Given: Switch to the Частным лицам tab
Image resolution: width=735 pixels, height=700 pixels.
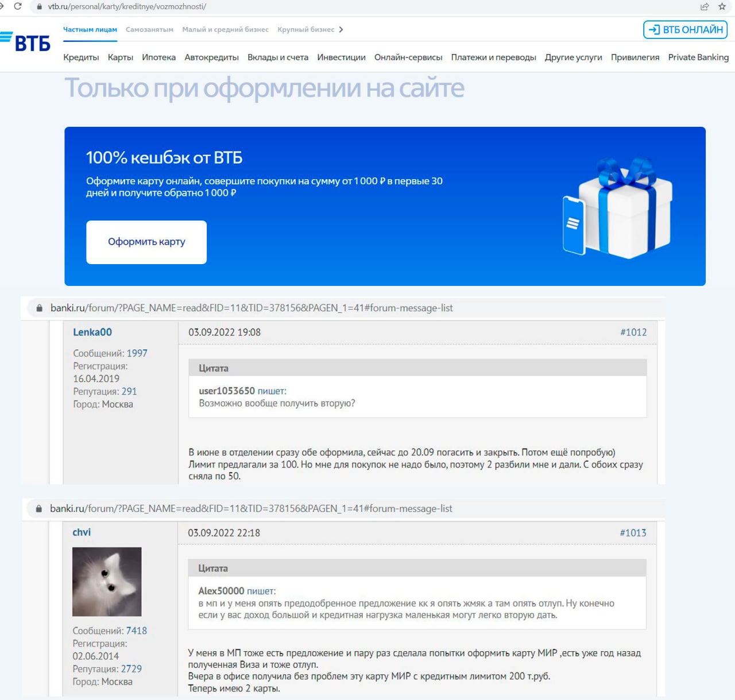Looking at the screenshot, I should tap(90, 30).
